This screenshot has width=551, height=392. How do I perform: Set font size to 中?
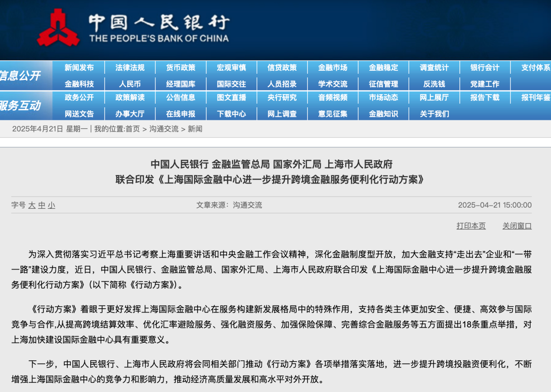tap(42, 205)
